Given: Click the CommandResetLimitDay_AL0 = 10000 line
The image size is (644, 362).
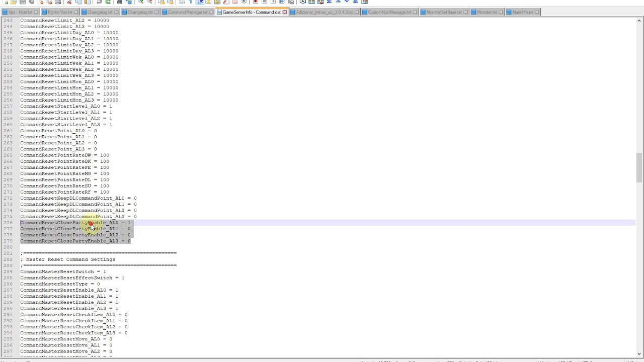Looking at the screenshot, I should (x=69, y=33).
